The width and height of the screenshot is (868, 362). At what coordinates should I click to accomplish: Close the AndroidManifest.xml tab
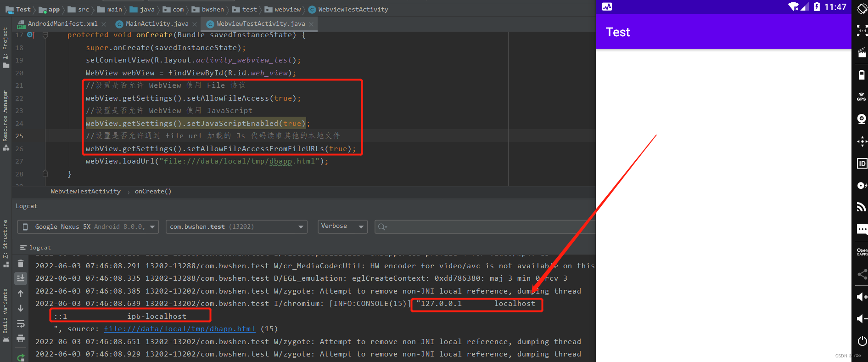point(104,24)
